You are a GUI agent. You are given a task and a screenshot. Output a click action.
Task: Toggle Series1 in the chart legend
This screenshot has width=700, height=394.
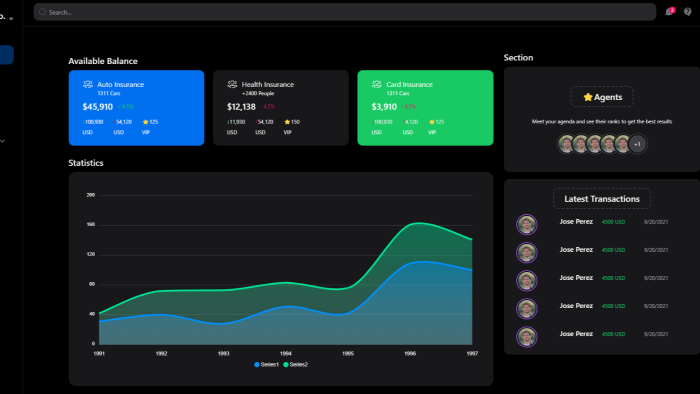coord(267,365)
